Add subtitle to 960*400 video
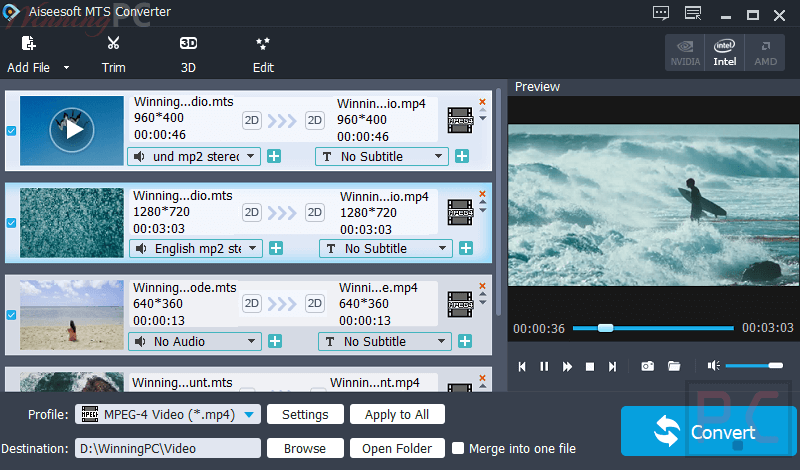The height and width of the screenshot is (470, 800). pyautogui.click(x=462, y=156)
